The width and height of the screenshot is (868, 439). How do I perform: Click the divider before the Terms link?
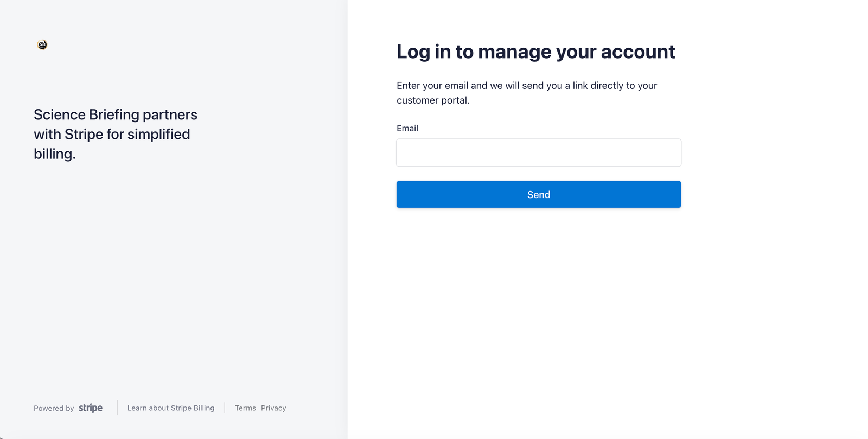coord(225,408)
